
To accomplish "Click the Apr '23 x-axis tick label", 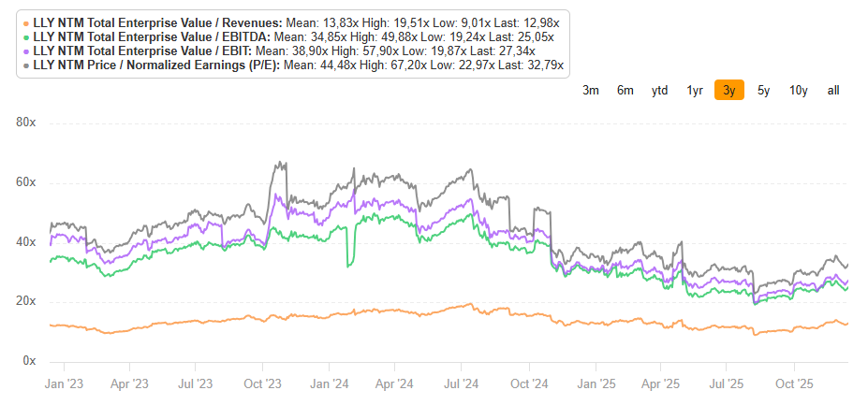I will click(x=129, y=383).
